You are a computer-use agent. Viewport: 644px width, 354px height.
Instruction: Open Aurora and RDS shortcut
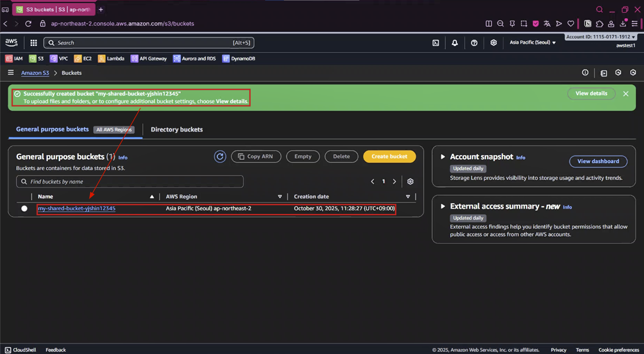coord(195,59)
